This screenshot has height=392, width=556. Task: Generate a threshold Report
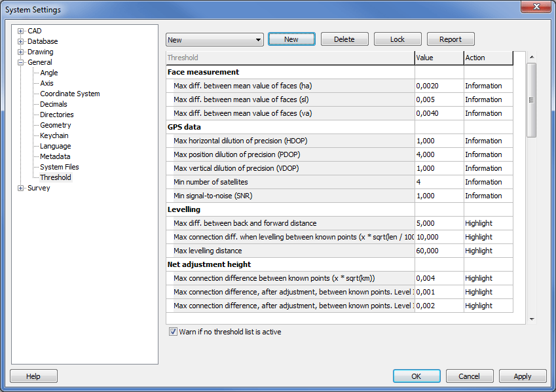(451, 39)
